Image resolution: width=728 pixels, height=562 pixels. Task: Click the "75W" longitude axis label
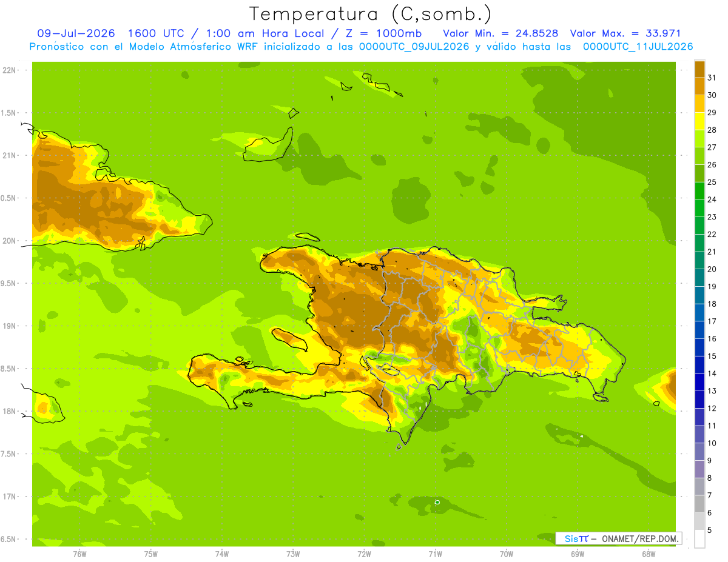[x=151, y=554]
